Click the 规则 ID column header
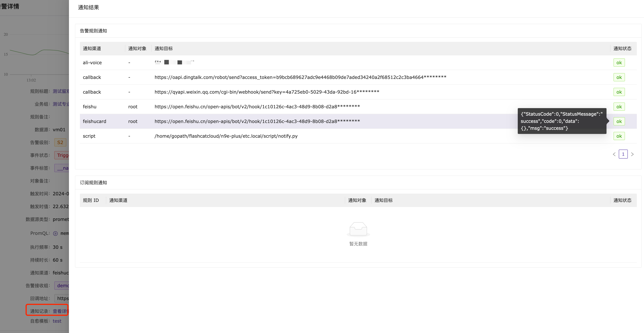This screenshot has height=333, width=644. (x=91, y=200)
